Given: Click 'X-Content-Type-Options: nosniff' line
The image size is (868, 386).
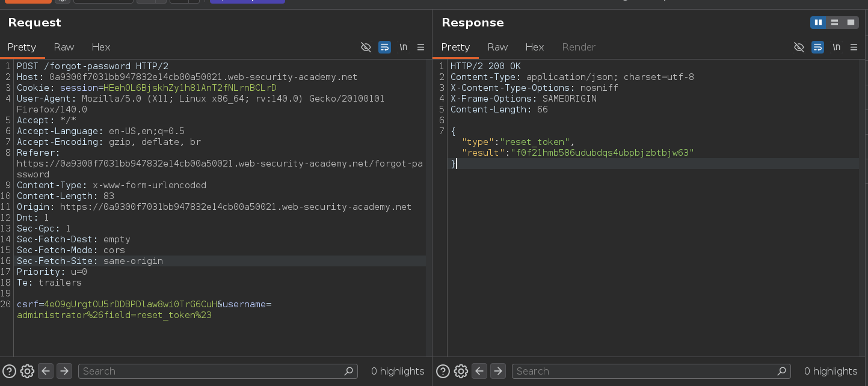Looking at the screenshot, I should point(534,88).
